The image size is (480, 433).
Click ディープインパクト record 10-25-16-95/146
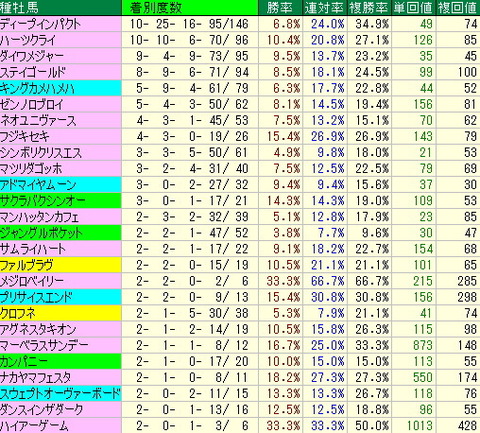pyautogui.click(x=189, y=24)
